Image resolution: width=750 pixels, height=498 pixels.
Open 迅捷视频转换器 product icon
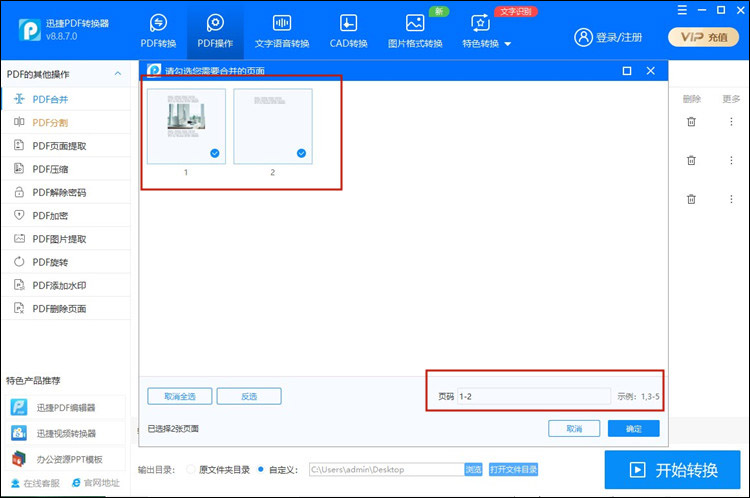point(19,433)
